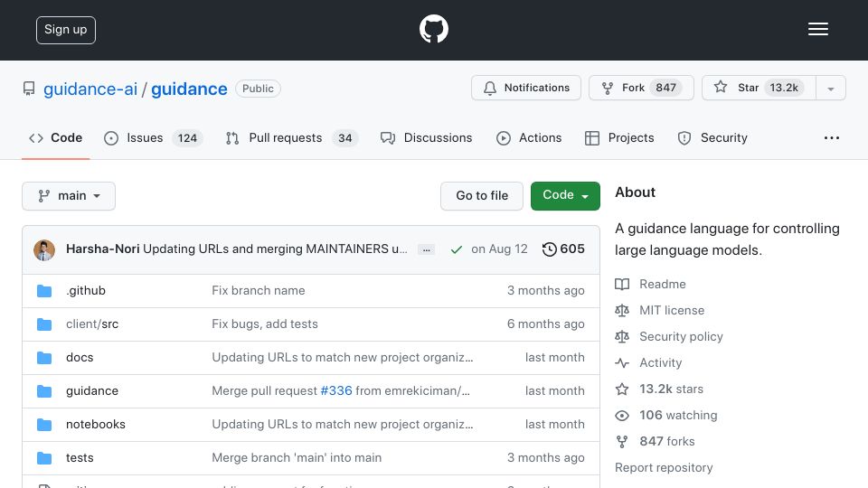Open the Fix bugs, add tests commit
Viewport: 868px width, 488px height.
(265, 324)
